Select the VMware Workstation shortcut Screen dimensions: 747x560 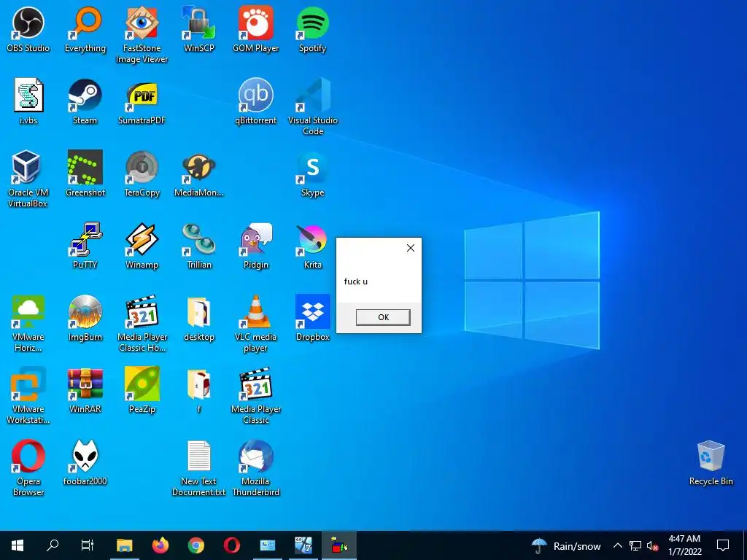point(28,396)
